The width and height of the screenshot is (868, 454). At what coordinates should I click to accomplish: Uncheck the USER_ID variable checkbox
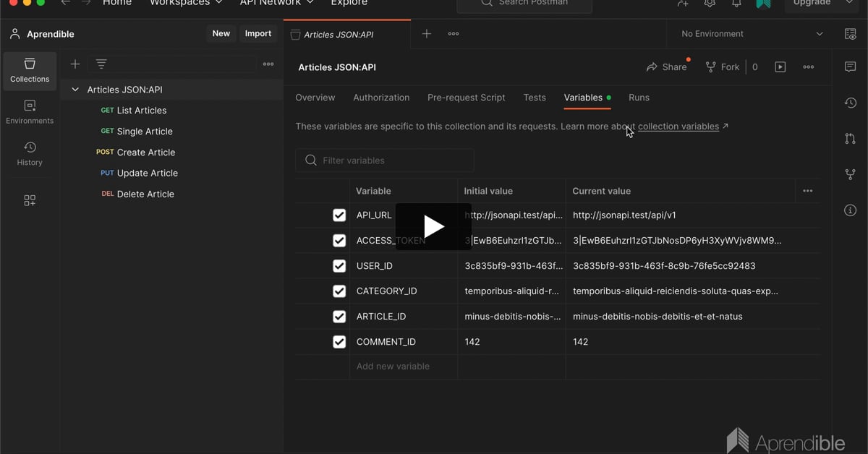click(339, 266)
